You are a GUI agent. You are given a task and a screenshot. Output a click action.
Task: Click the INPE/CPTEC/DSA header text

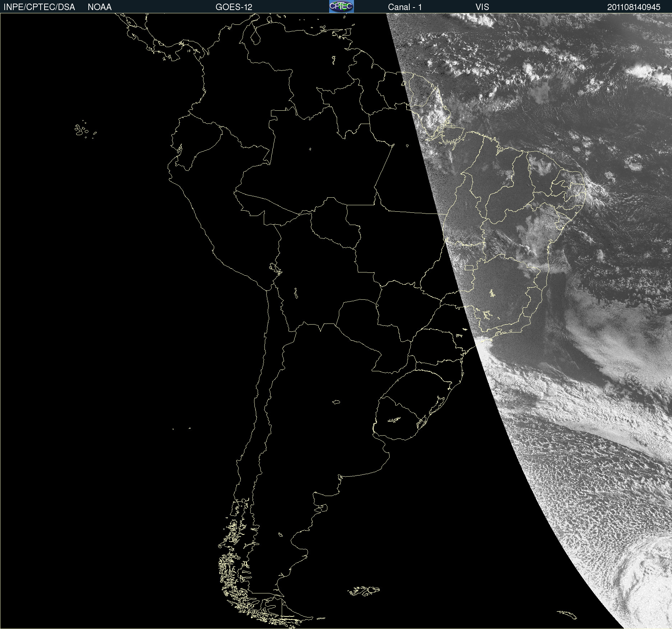click(39, 7)
